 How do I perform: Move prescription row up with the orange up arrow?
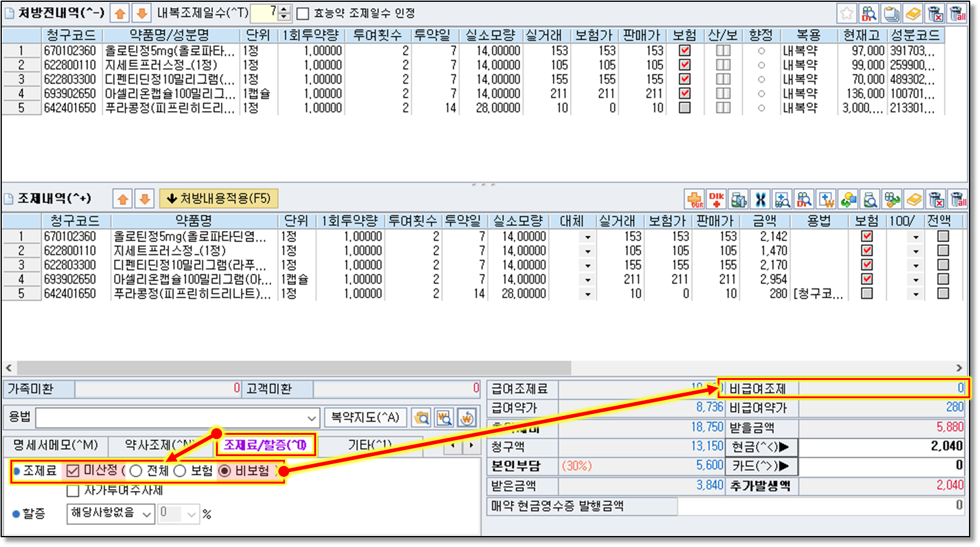pyautogui.click(x=120, y=13)
